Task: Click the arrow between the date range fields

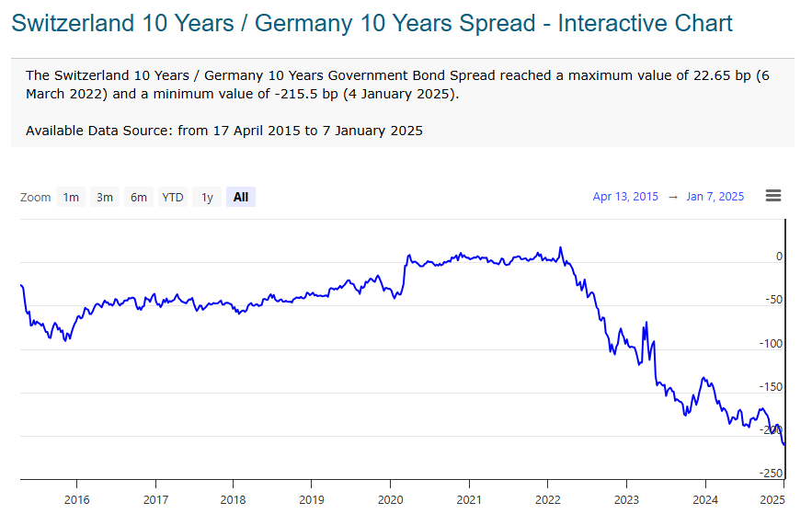Action: point(672,197)
